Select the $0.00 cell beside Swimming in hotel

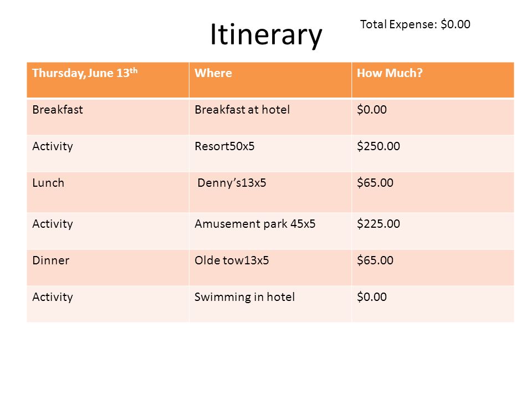click(433, 304)
